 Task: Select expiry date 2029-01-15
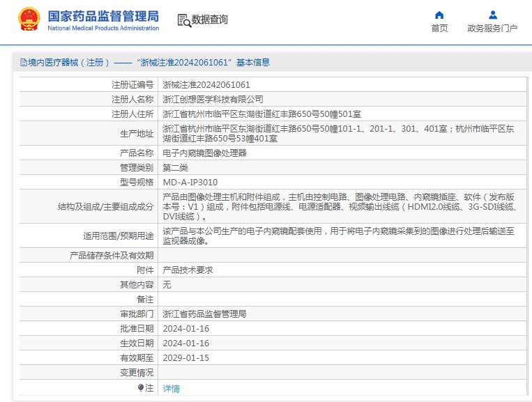pyautogui.click(x=186, y=358)
